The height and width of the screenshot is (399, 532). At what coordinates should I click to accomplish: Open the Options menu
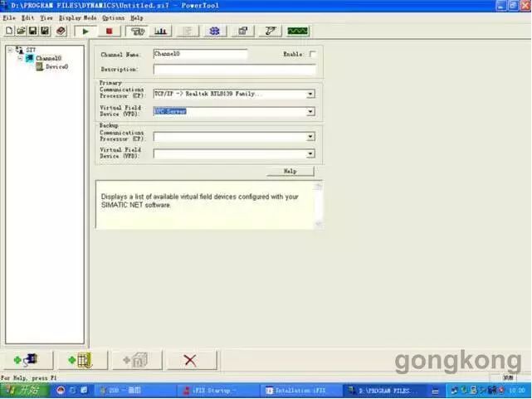point(113,17)
